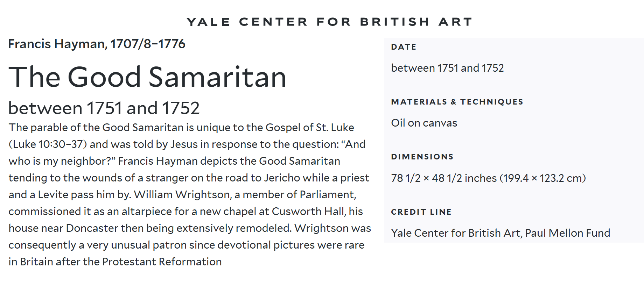The height and width of the screenshot is (286, 644).
Task: Click The Good Samaritan title
Action: tap(147, 77)
